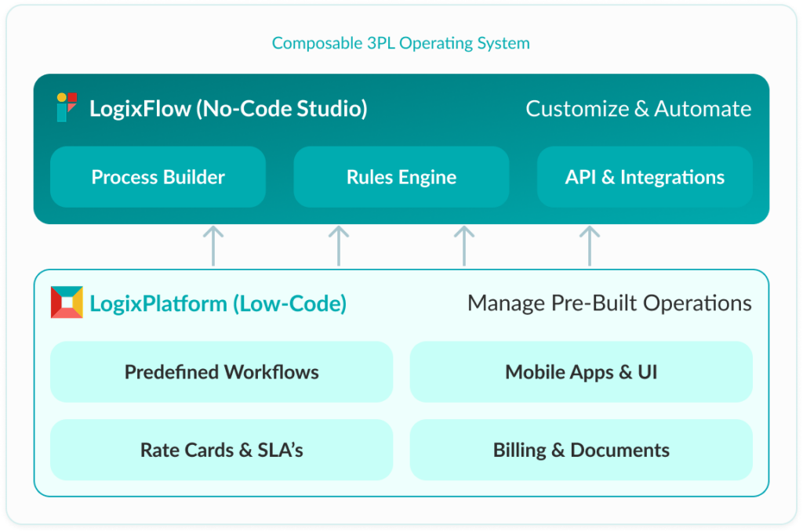Select the Mobile Apps & UI tile
The height and width of the screenshot is (532, 803).
point(581,371)
